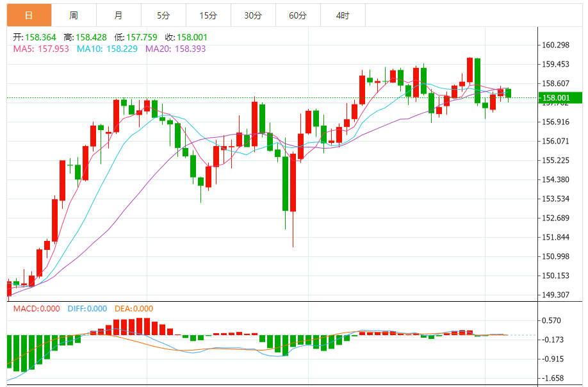Click the 149.307 price axis label
Screen dimensions: 588x387
[x=556, y=295]
